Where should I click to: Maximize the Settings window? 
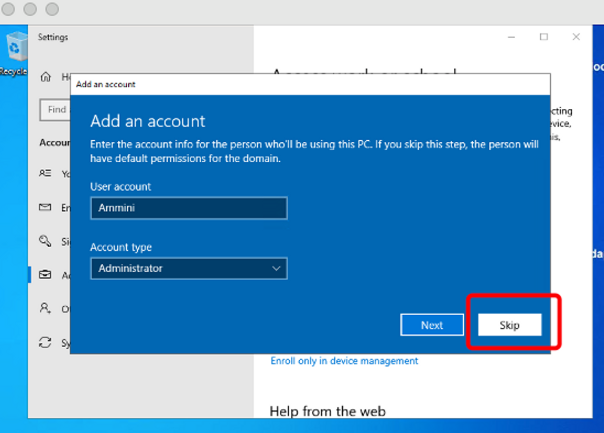click(544, 37)
